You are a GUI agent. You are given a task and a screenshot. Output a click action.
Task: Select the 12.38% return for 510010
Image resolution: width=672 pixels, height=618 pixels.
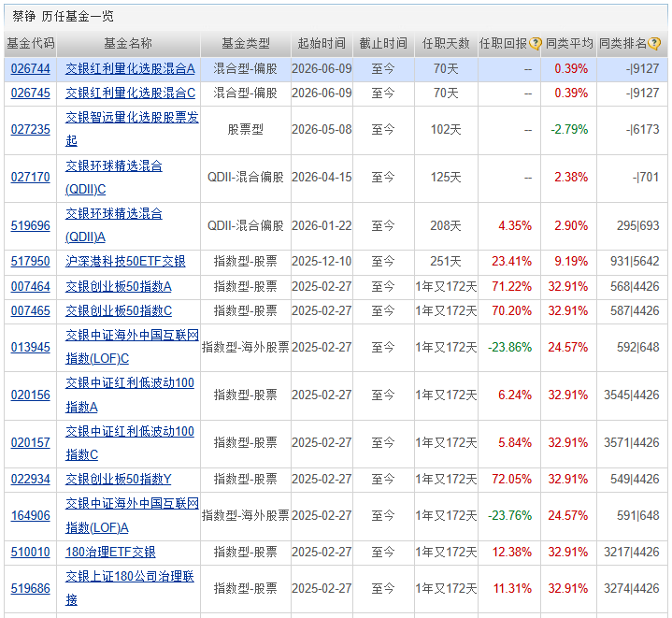(512, 552)
